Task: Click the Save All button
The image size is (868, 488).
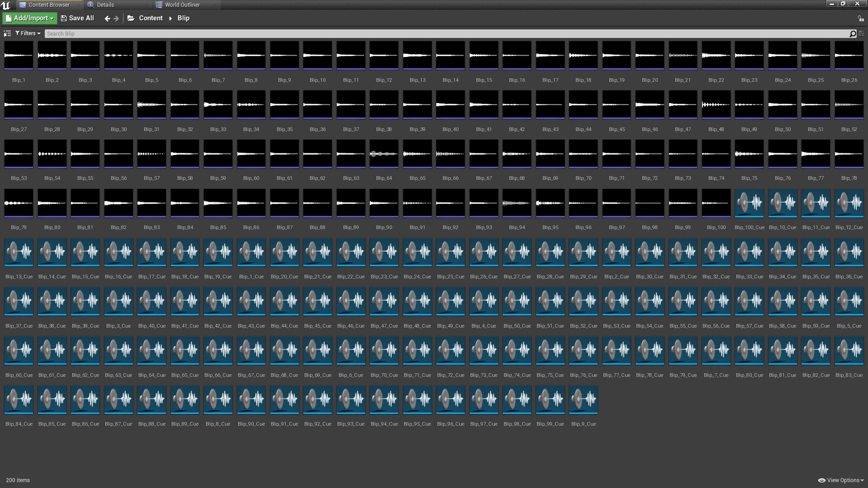Action: pyautogui.click(x=78, y=18)
